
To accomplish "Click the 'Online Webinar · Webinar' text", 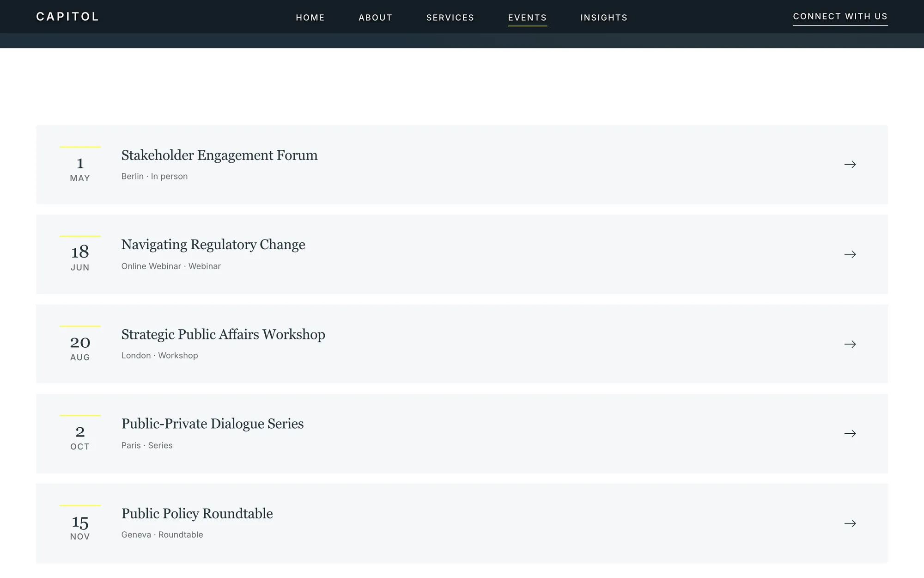I will pos(171,266).
